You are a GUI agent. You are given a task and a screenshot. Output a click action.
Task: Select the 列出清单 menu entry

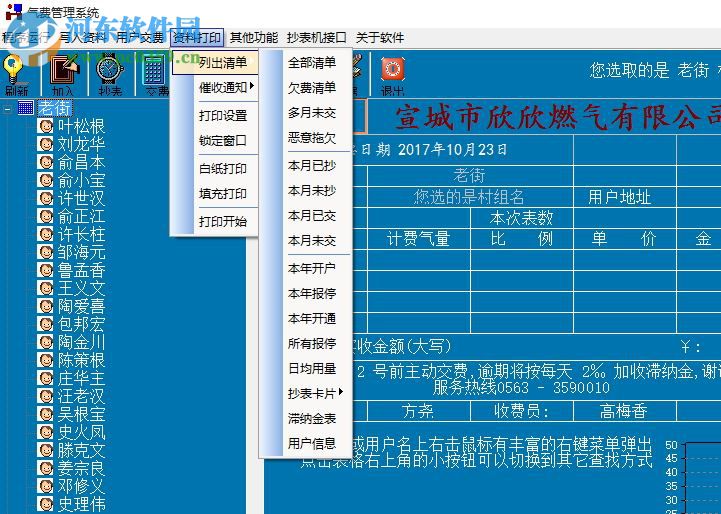coord(215,63)
